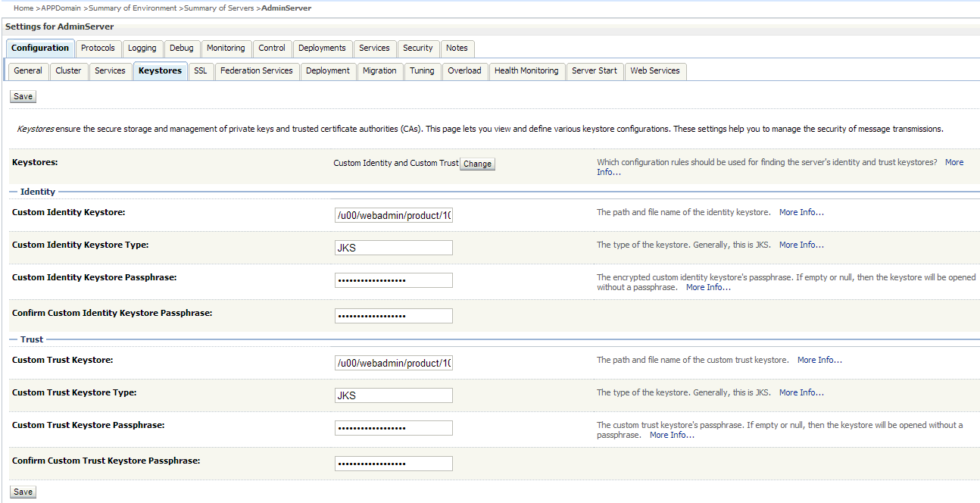Viewport: 980px width, 503px height.
Task: Focus the Custom Trust Keystore Passphrase field
Action: (x=394, y=428)
